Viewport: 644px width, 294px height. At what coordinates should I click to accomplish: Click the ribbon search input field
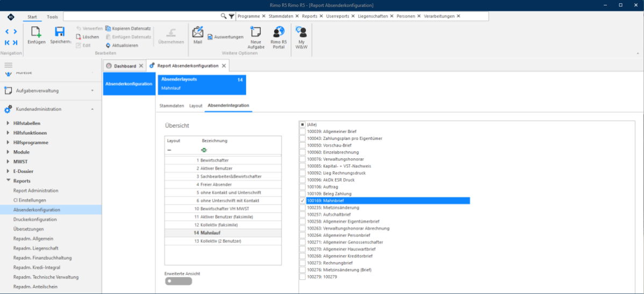click(x=142, y=16)
